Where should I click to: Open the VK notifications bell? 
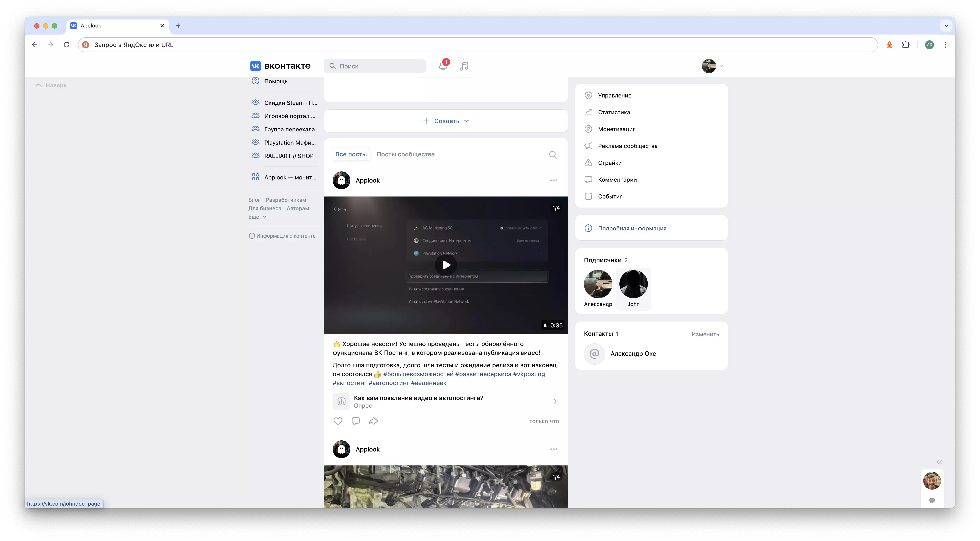coord(443,66)
